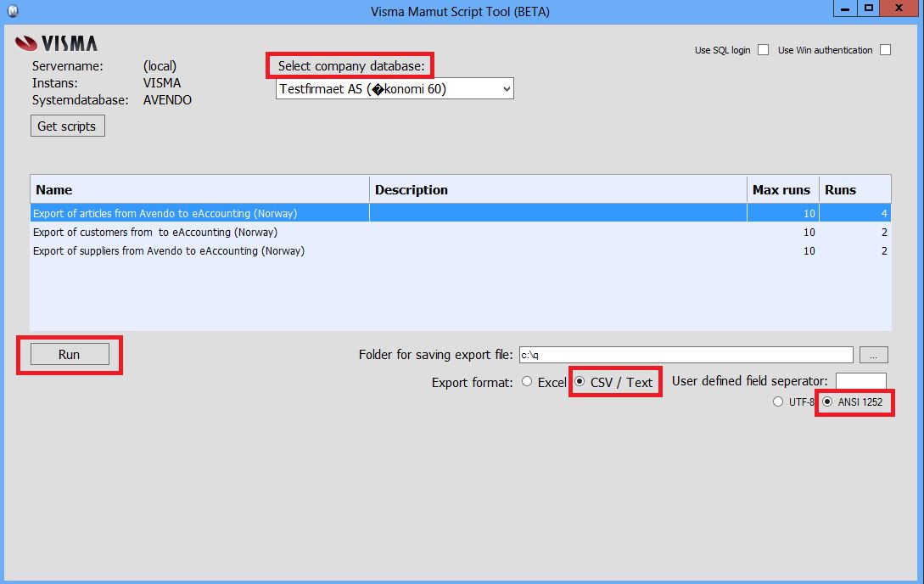Enable Use Win authentication checkbox
Image resolution: width=924 pixels, height=584 pixels.
tap(885, 50)
